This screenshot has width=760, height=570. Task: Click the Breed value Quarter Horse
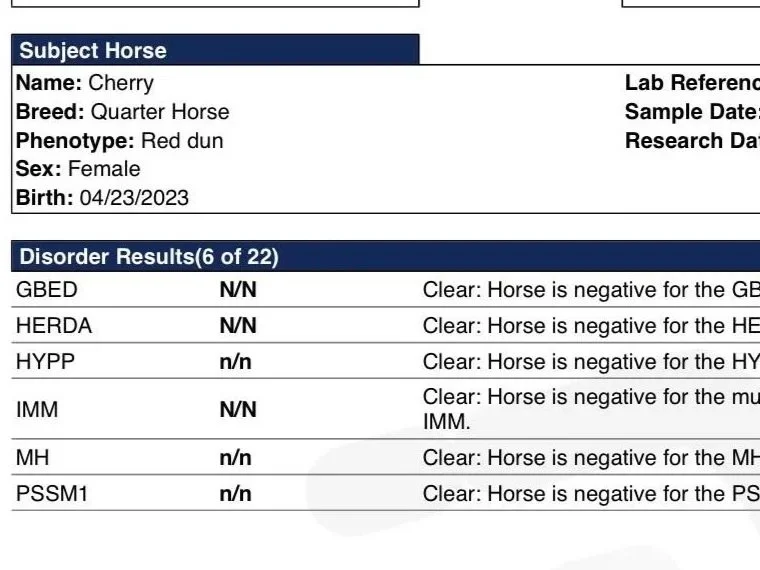pyautogui.click(x=160, y=112)
